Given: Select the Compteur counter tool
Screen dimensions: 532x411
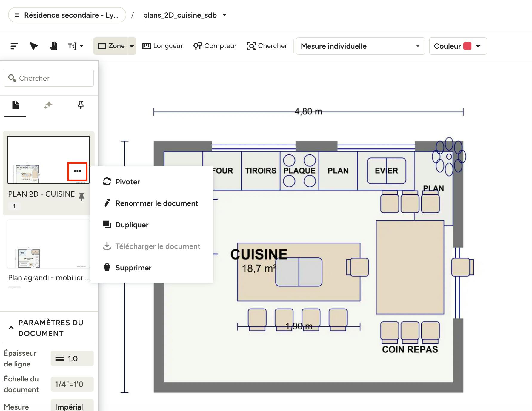Looking at the screenshot, I should click(215, 46).
